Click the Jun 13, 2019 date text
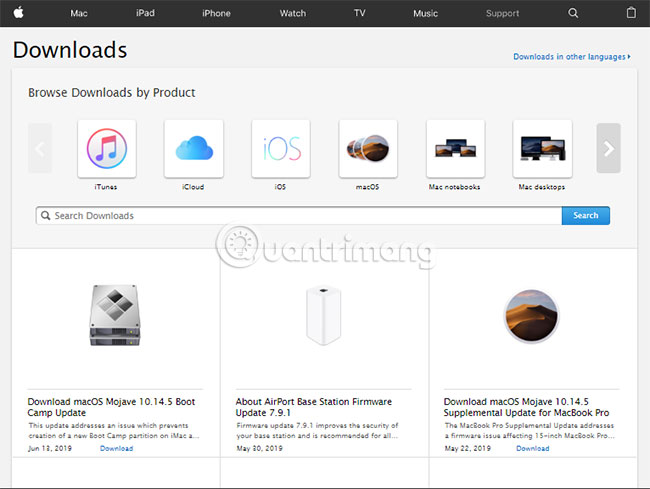Image resolution: width=650 pixels, height=489 pixels. point(50,448)
